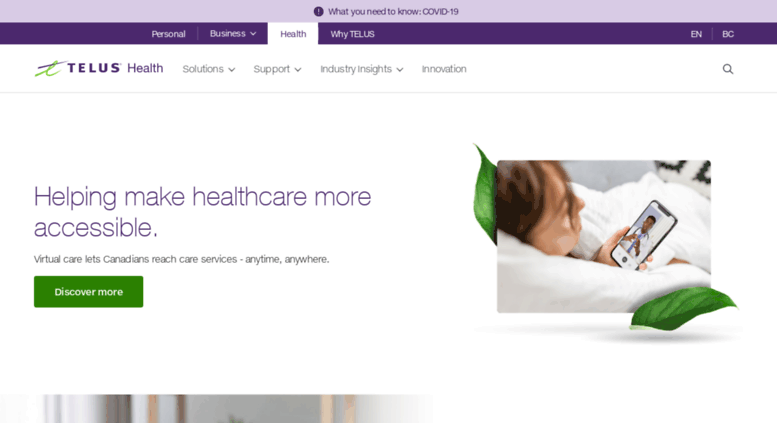Screen dimensions: 777x423
Task: Select the Health tab
Action: 293,34
